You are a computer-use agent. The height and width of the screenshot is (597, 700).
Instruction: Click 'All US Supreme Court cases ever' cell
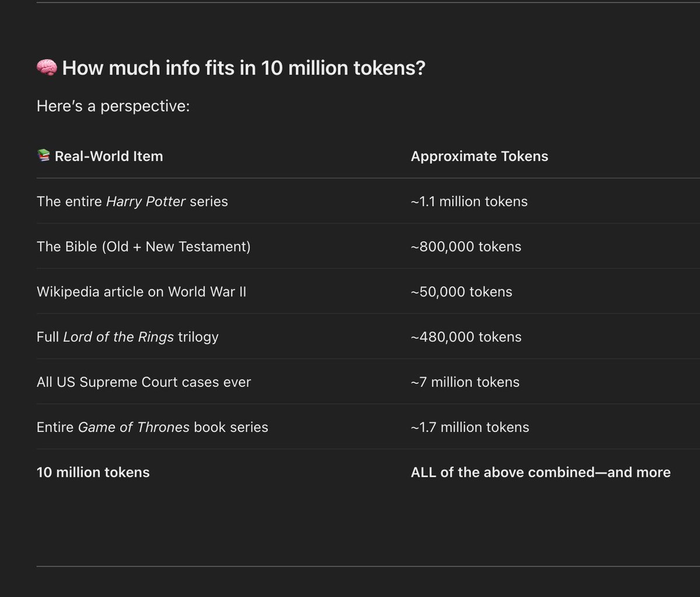[x=143, y=382]
